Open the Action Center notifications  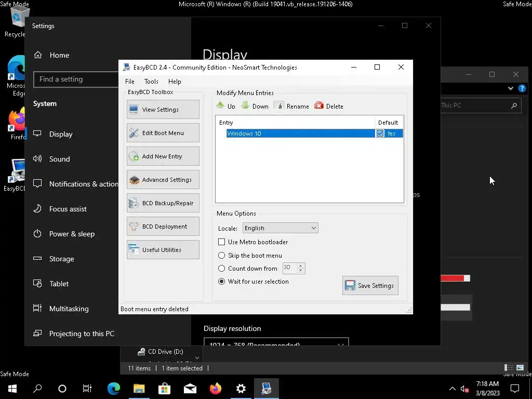[515, 389]
